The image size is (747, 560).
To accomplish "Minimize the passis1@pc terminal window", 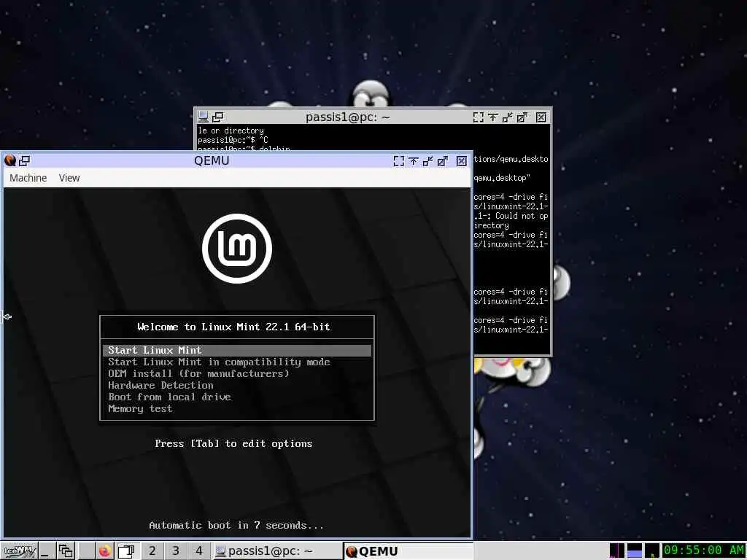I will pos(508,117).
